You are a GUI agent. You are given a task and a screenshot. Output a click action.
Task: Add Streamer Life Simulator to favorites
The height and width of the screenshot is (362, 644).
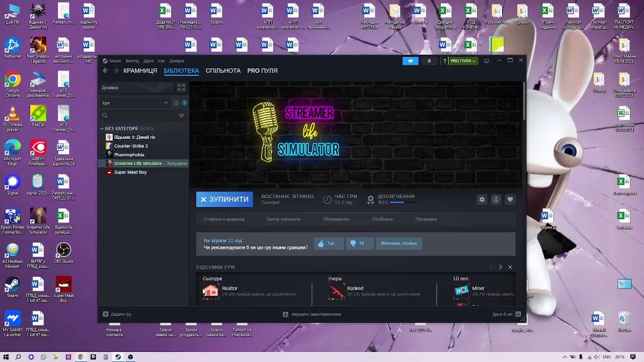(x=510, y=200)
